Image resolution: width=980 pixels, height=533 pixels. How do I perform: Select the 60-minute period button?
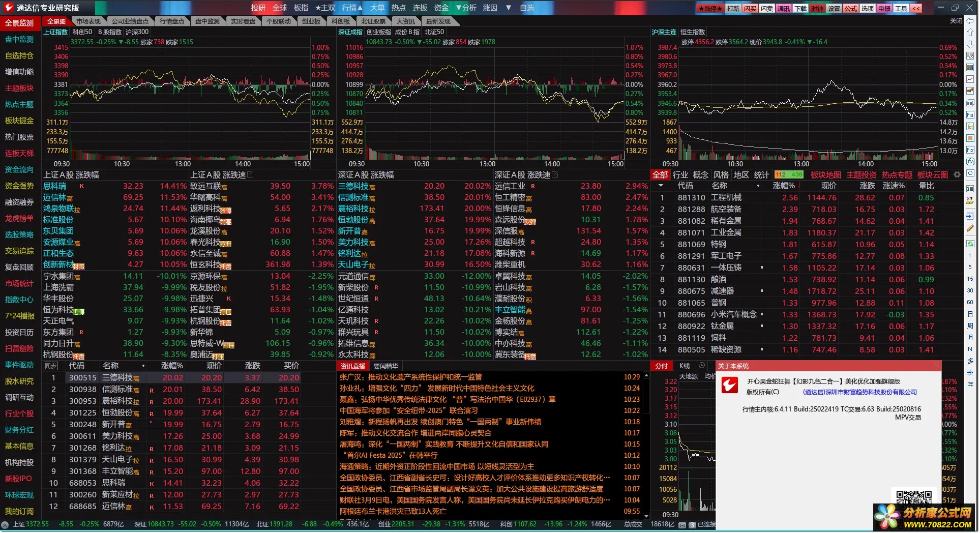[x=970, y=302]
